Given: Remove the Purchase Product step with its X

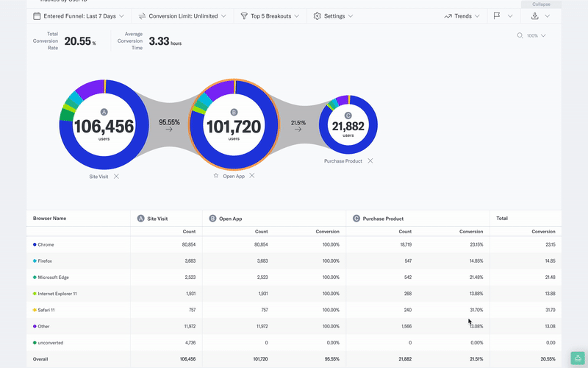Looking at the screenshot, I should tap(370, 160).
